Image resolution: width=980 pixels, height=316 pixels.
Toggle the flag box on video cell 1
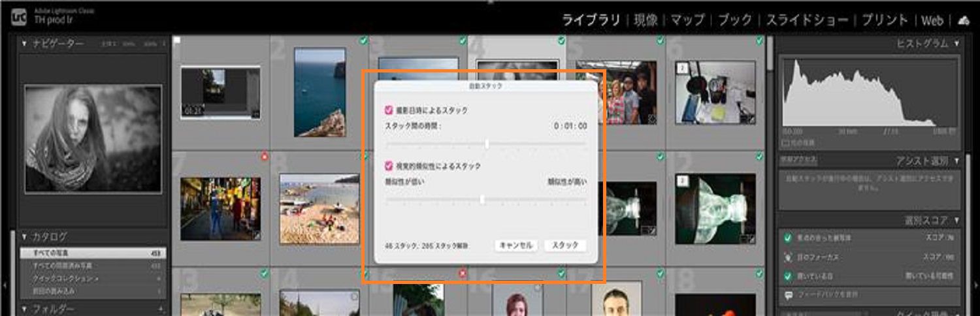[x=178, y=40]
